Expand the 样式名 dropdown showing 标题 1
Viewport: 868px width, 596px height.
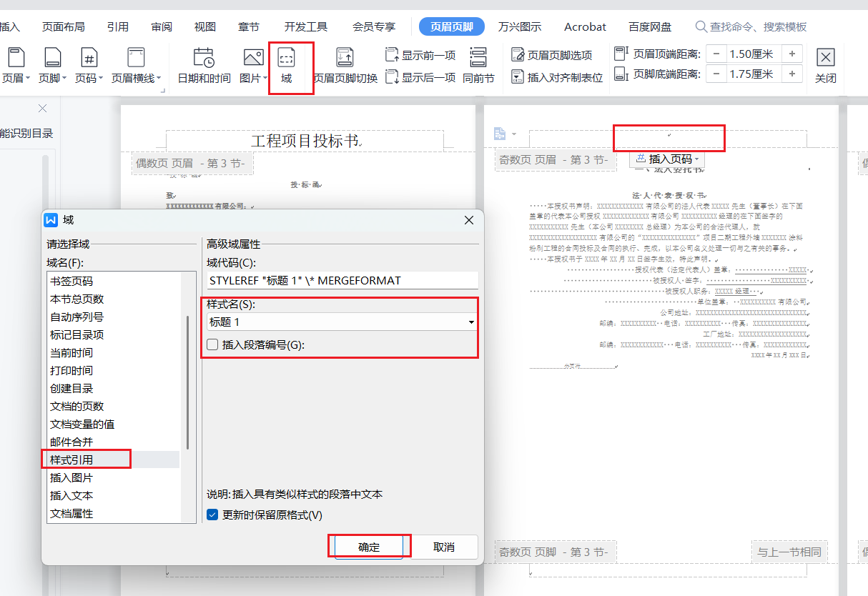tap(471, 322)
